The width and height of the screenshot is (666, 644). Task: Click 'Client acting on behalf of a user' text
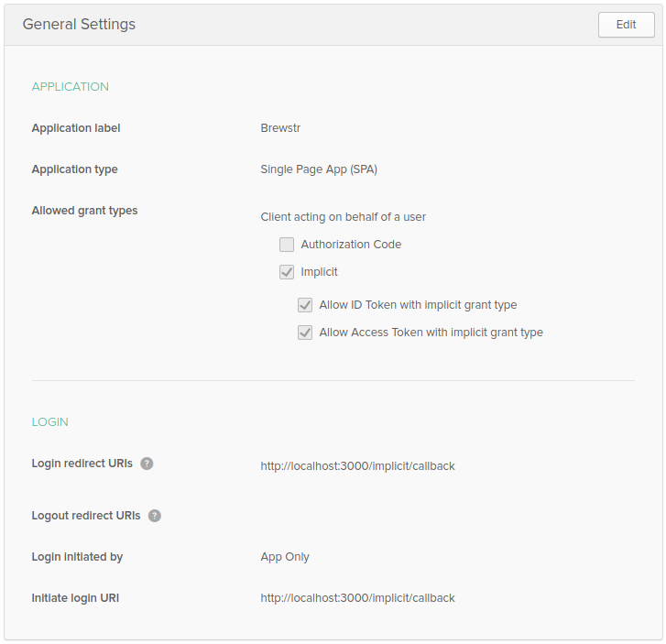click(343, 217)
